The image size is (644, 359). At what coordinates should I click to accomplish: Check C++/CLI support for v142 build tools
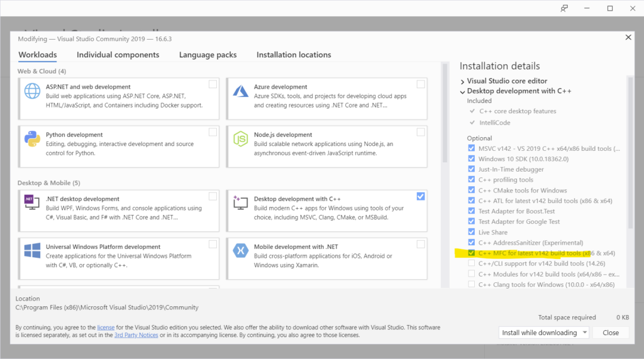click(472, 263)
